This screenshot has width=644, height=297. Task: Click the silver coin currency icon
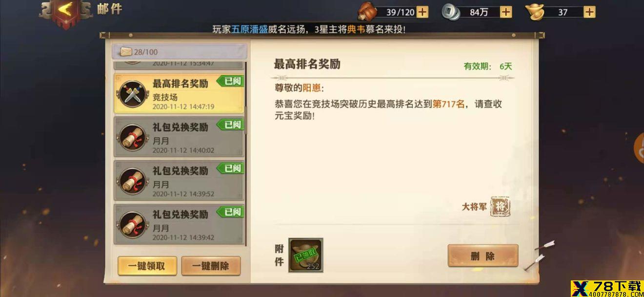click(x=451, y=12)
